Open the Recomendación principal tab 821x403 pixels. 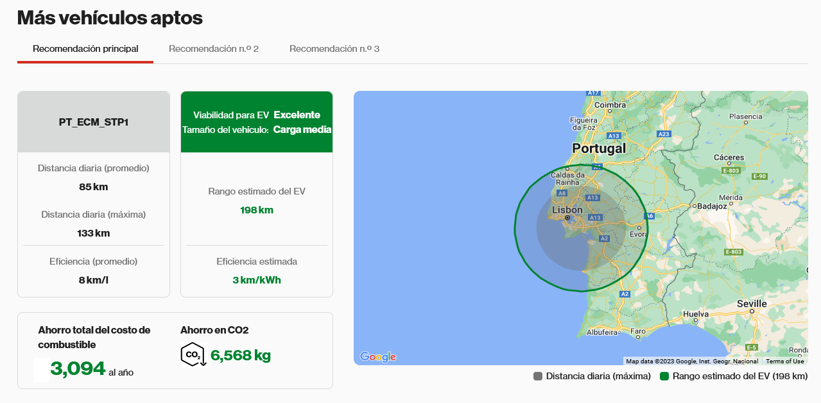[85, 49]
